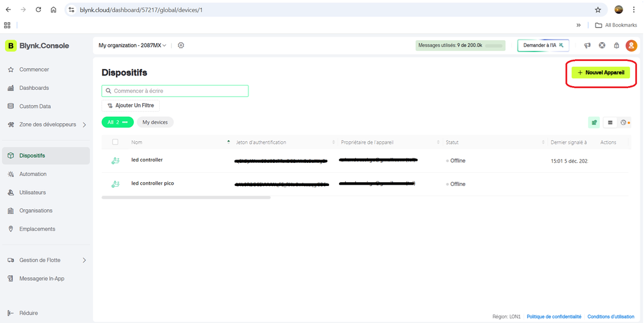Open Emplacements menu item
Screen dimensions: 644x323
37,229
